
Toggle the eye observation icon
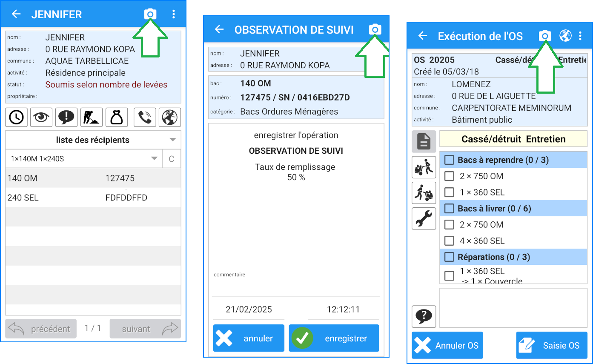[41, 117]
